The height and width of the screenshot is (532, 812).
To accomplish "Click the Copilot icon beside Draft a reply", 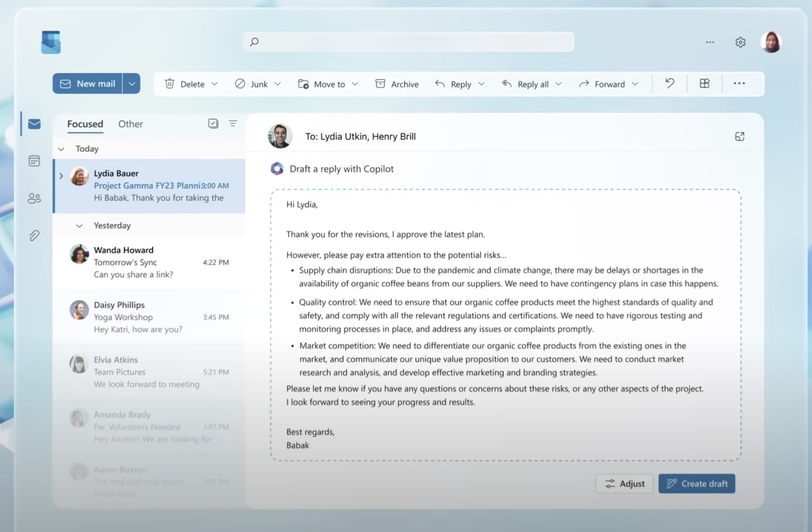I will [x=277, y=168].
